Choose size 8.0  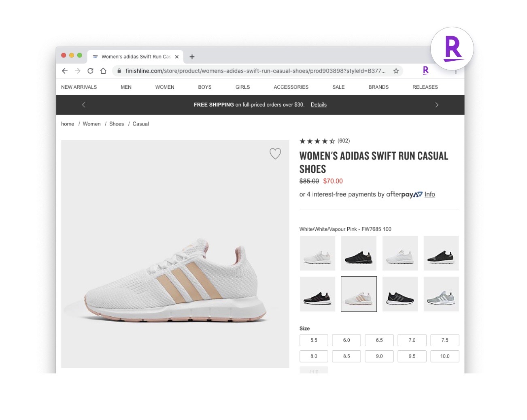[x=314, y=356]
